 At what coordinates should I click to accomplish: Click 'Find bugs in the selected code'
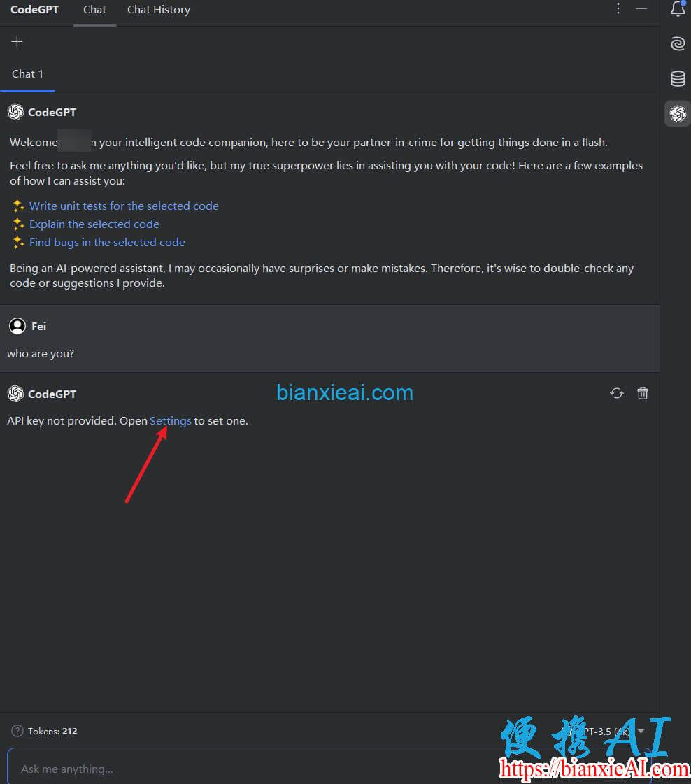pyautogui.click(x=107, y=242)
